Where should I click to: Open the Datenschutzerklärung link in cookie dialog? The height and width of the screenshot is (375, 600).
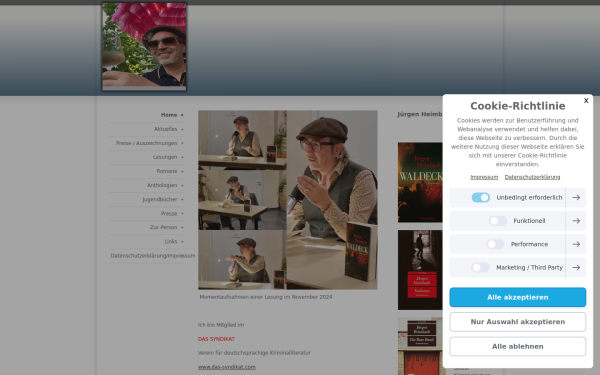pos(532,177)
